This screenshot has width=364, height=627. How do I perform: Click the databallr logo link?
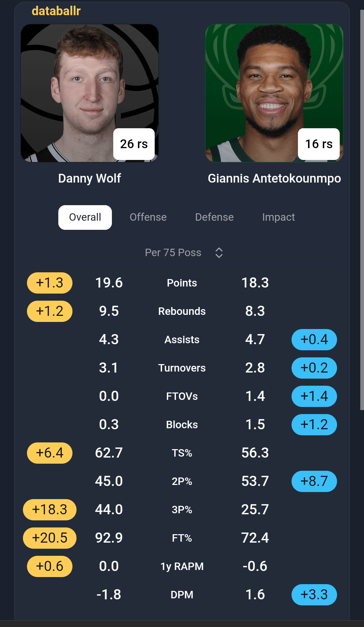pos(56,11)
